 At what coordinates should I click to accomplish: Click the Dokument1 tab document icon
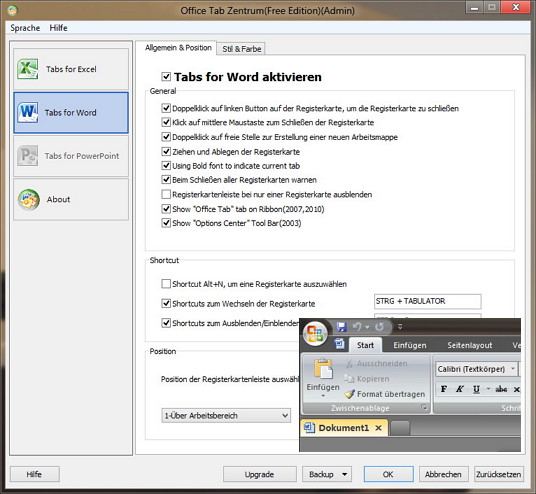point(309,428)
